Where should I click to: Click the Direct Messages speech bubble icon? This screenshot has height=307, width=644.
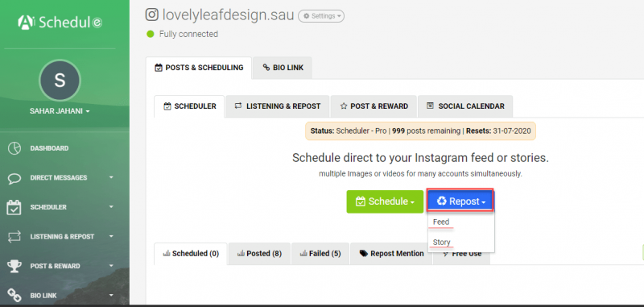(14, 178)
